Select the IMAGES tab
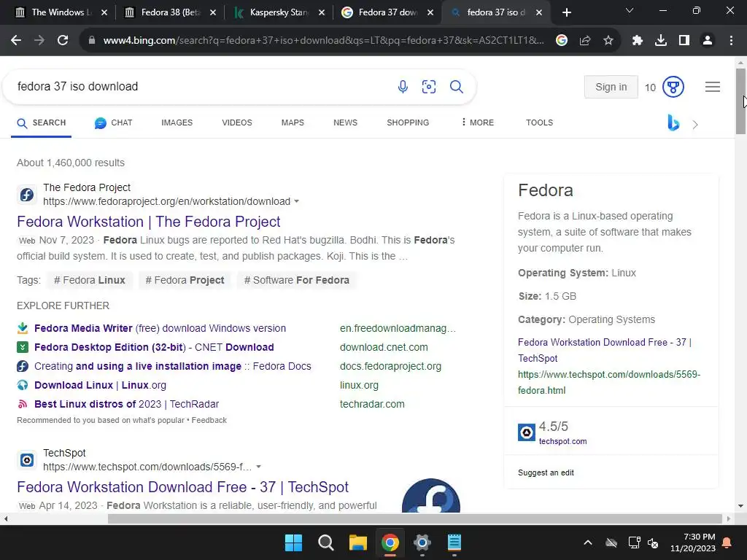This screenshot has height=560, width=747. coord(177,122)
